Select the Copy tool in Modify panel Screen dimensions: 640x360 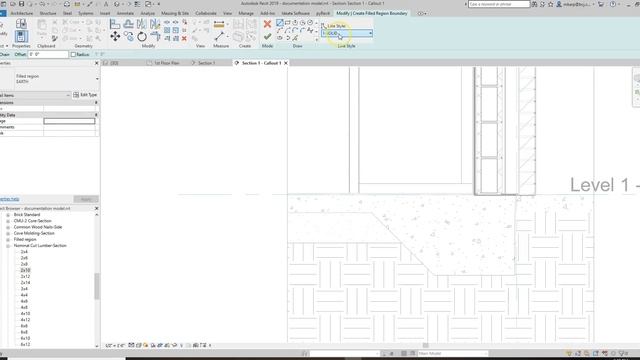tap(129, 37)
